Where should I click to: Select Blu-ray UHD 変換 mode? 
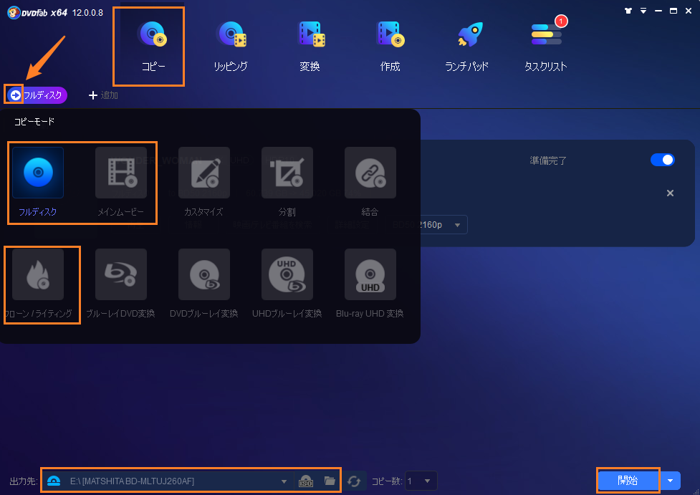pos(370,274)
